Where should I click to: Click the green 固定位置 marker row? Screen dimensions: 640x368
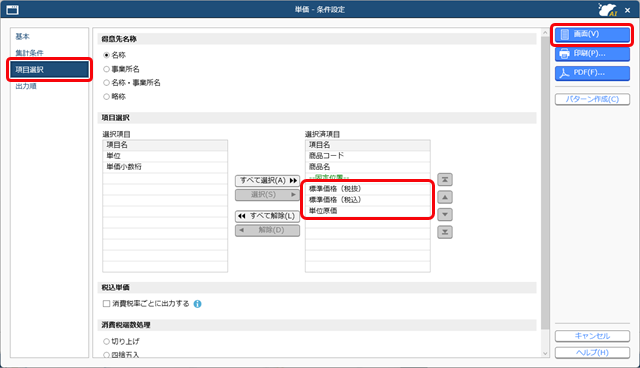pos(367,178)
